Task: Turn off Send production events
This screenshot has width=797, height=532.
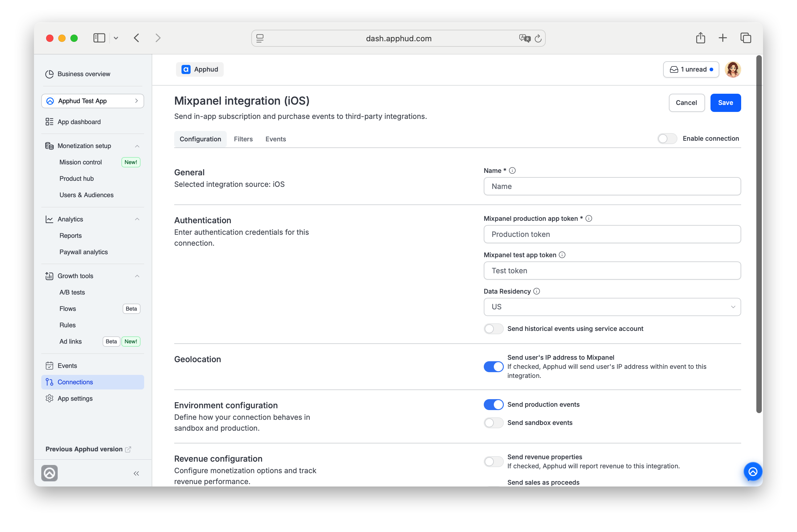Action: pyautogui.click(x=493, y=404)
